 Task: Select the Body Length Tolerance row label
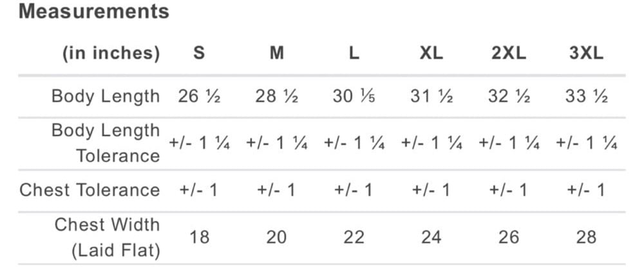point(106,143)
